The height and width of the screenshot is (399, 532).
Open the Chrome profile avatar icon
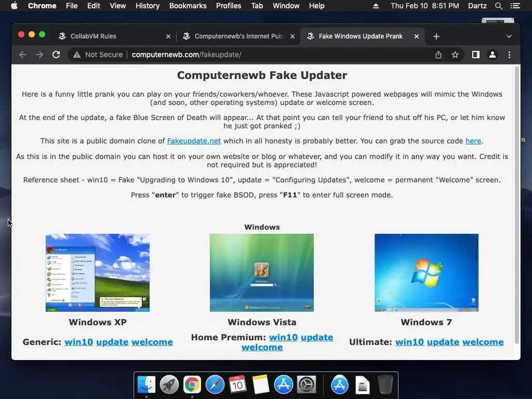tap(493, 55)
